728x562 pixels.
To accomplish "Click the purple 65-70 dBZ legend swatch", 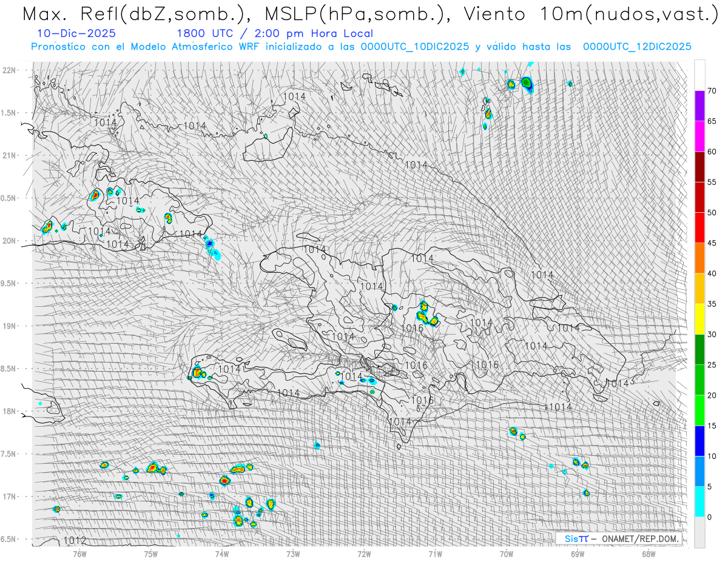I will tap(699, 105).
